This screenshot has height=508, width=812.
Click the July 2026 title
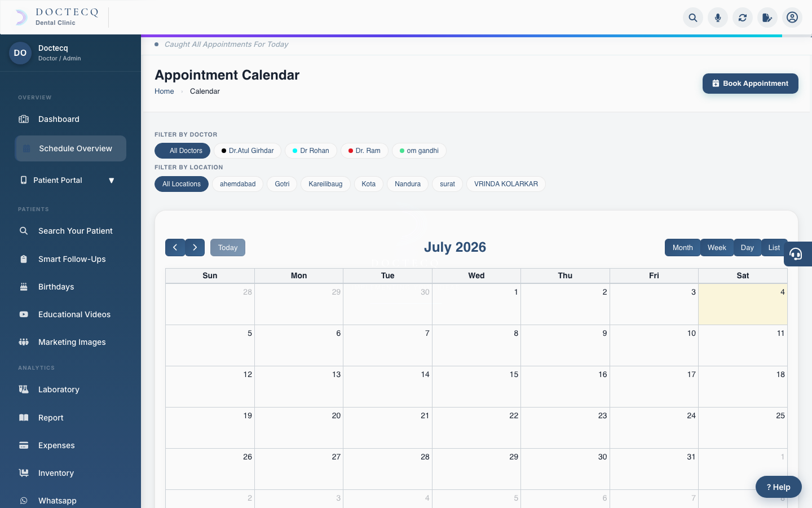coord(455,247)
